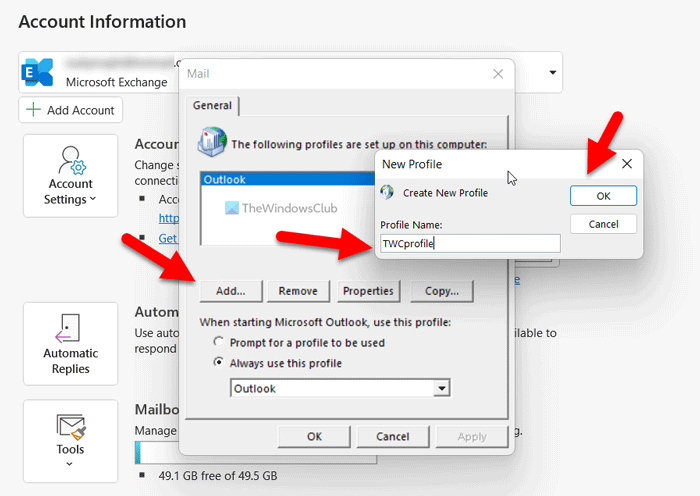Click the Profile Name input field

point(470,244)
